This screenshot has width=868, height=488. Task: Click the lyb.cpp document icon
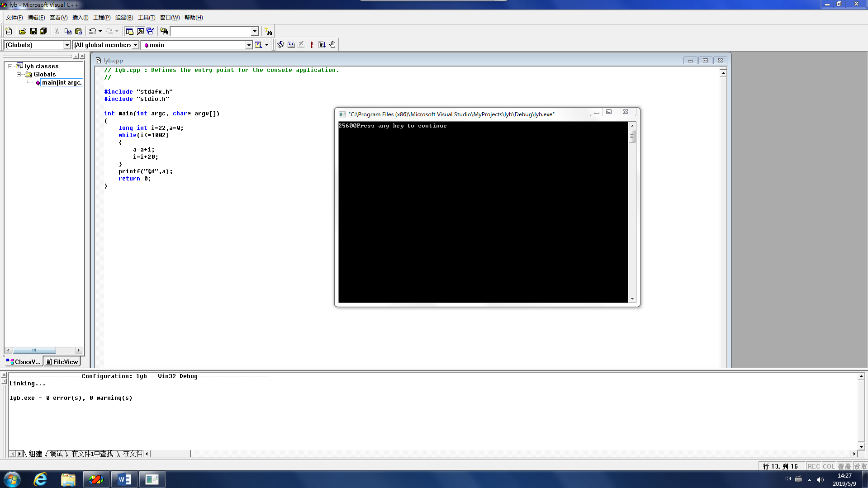click(98, 60)
